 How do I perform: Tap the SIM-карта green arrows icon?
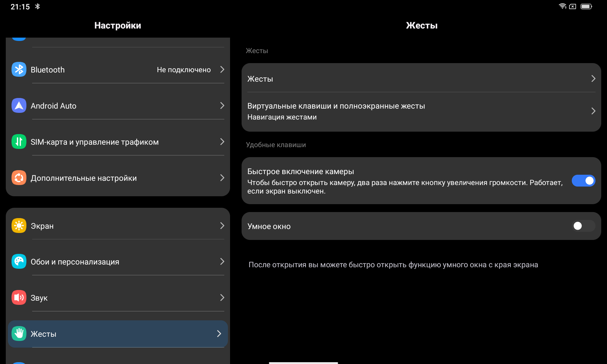click(19, 142)
